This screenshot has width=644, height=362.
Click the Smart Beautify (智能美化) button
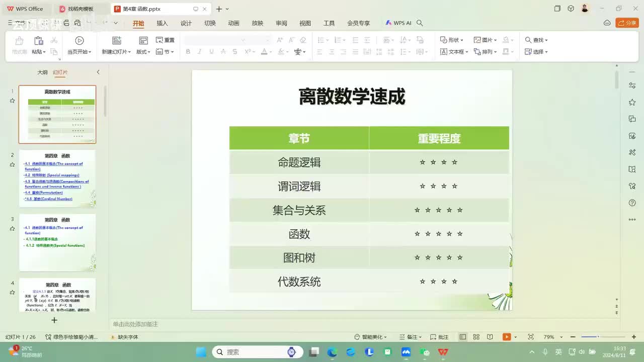tap(372, 337)
